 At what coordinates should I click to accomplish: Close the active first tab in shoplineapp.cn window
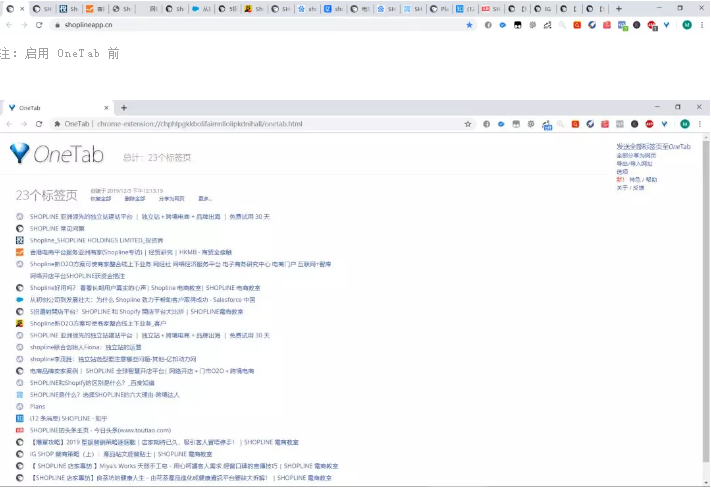(x=22, y=9)
